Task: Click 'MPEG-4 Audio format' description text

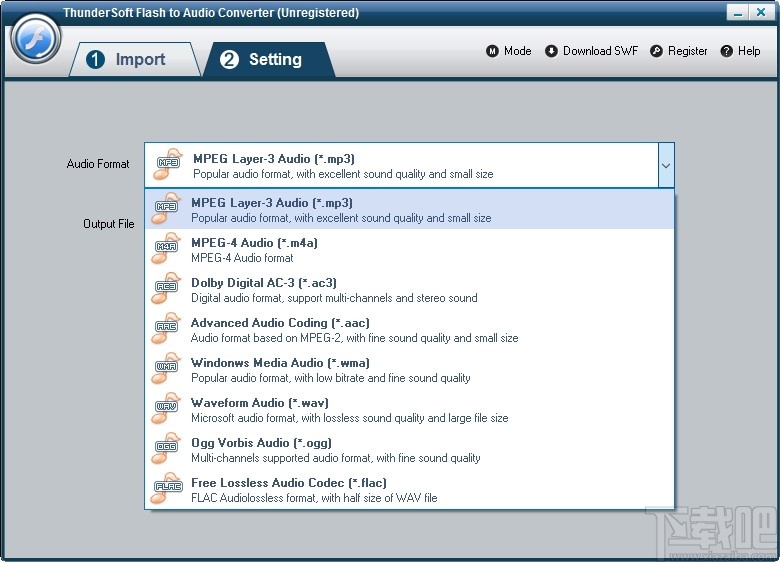Action: pyautogui.click(x=242, y=258)
